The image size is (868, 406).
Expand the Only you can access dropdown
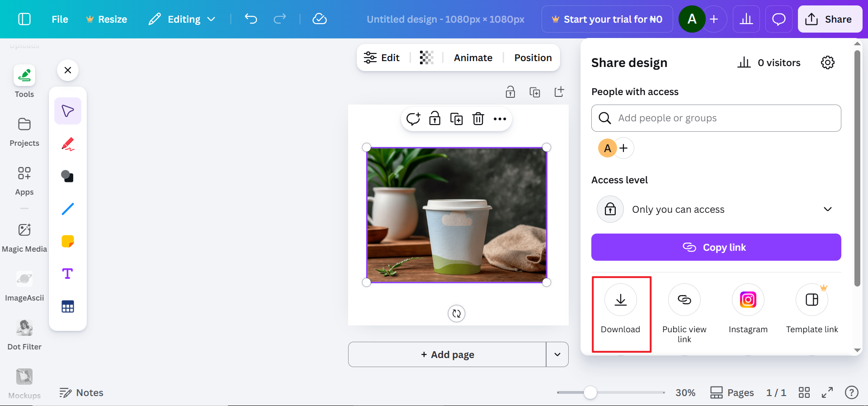716,209
